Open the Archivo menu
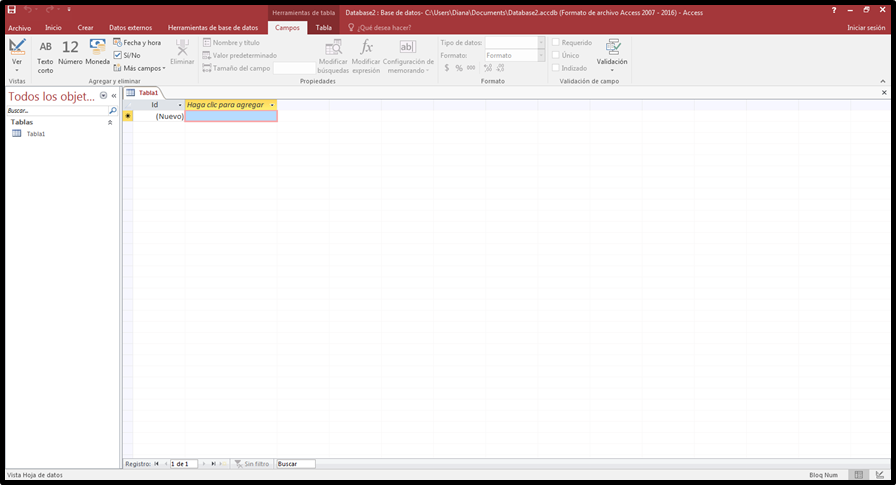Image resolution: width=896 pixels, height=485 pixels. [19, 27]
